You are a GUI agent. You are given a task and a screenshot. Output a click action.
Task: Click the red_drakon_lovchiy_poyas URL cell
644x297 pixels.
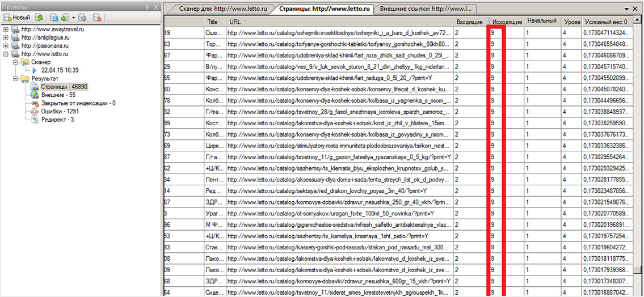340,191
